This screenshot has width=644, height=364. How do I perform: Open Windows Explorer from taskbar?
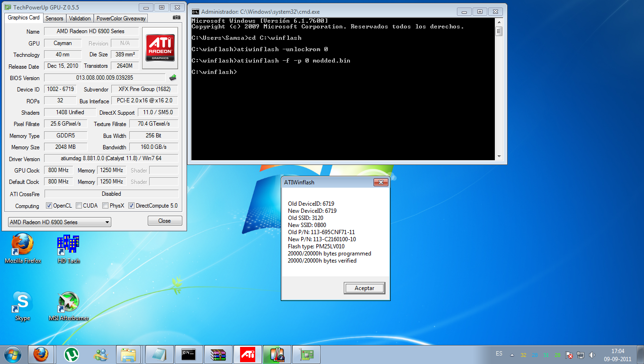(x=129, y=354)
